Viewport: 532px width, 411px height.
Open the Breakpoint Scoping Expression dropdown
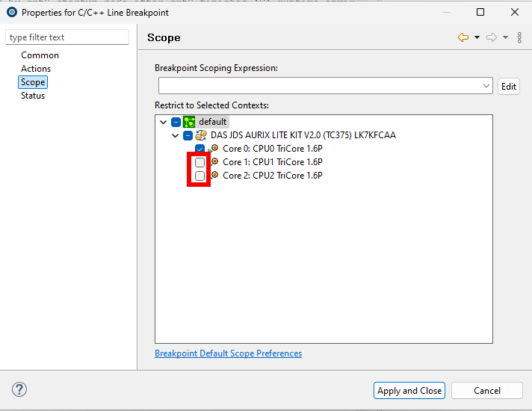click(486, 86)
